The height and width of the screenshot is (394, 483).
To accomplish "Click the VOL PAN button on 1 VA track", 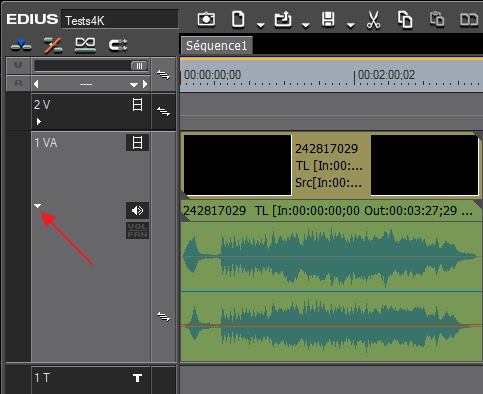I will 137,230.
